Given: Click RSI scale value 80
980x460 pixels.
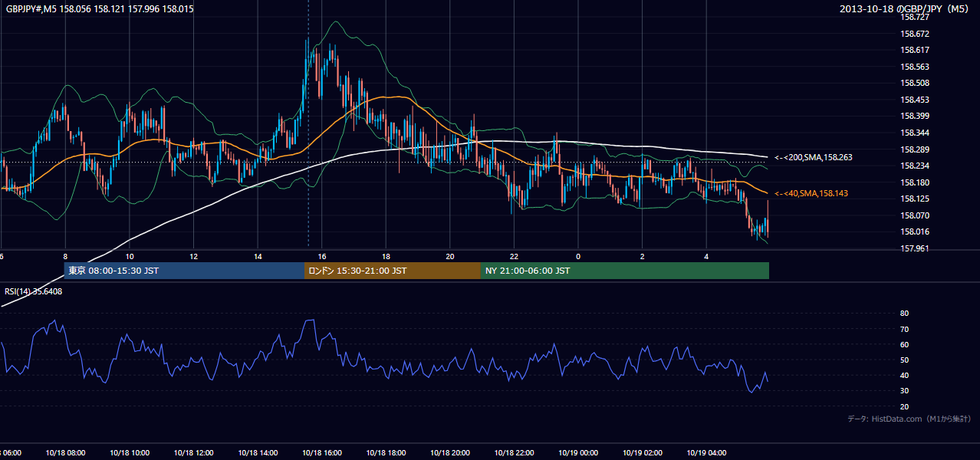Looking at the screenshot, I should pos(904,314).
